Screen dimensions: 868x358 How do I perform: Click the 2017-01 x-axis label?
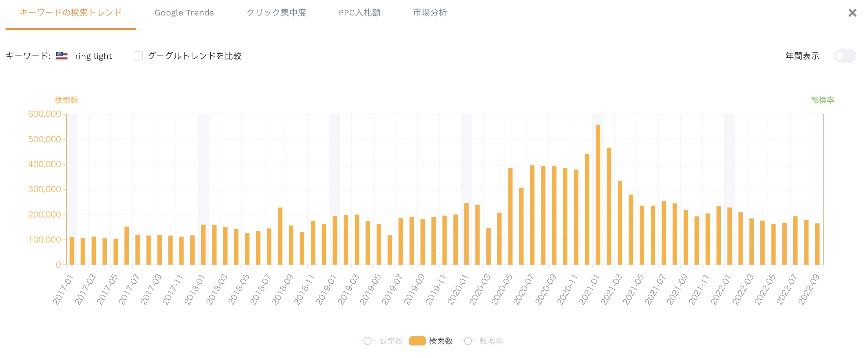(x=63, y=289)
